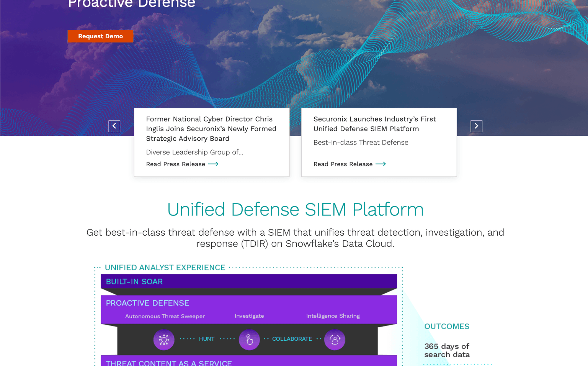Go to previous news slide arrow
The image size is (588, 366).
pyautogui.click(x=114, y=126)
